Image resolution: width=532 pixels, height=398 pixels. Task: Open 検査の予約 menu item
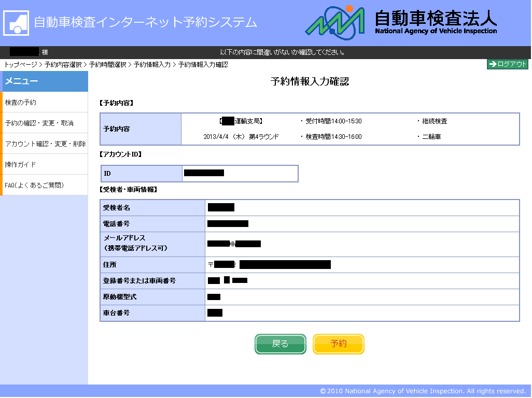coord(45,102)
